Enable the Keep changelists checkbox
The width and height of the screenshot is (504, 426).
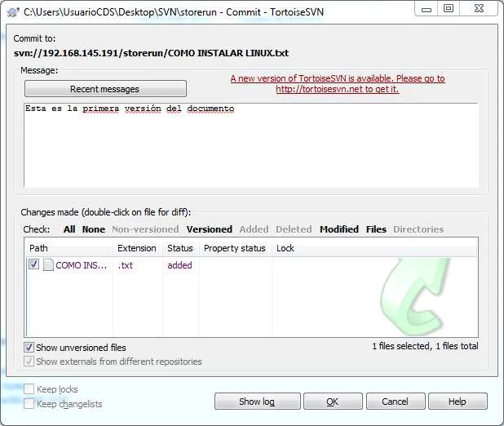click(x=29, y=403)
